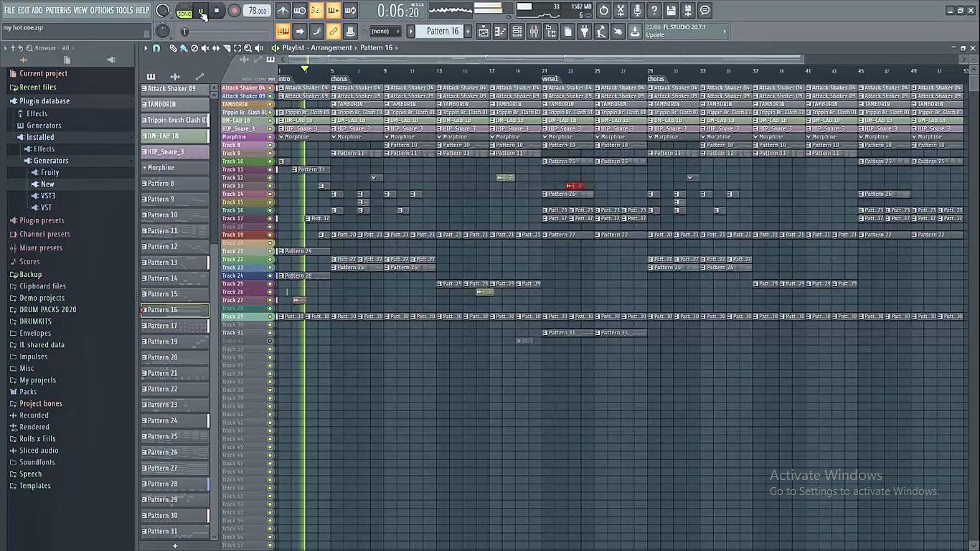Select the zoom magnifier tool in the playlist toolbar
Image resolution: width=980 pixels, height=551 pixels.
pos(248,47)
